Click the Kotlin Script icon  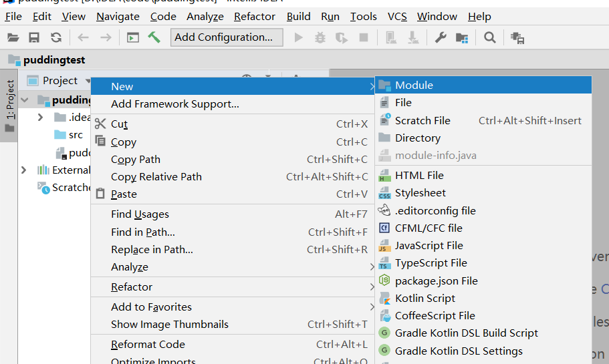[384, 299]
